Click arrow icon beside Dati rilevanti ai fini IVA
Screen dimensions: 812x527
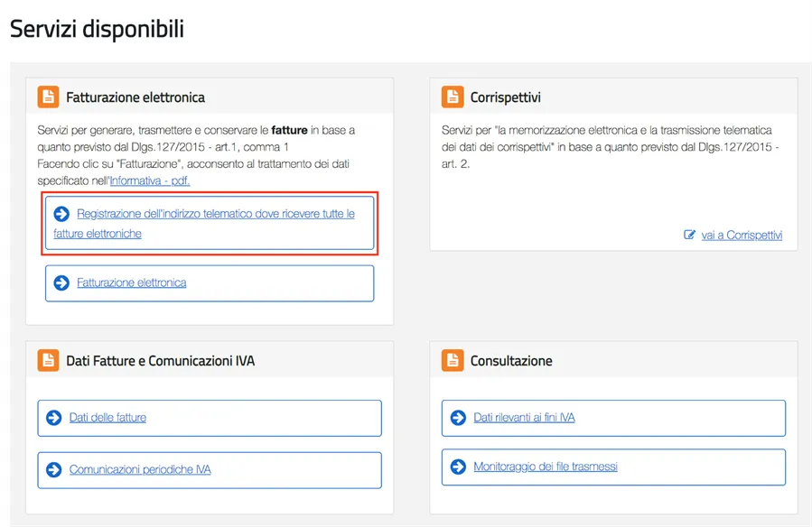pos(459,418)
